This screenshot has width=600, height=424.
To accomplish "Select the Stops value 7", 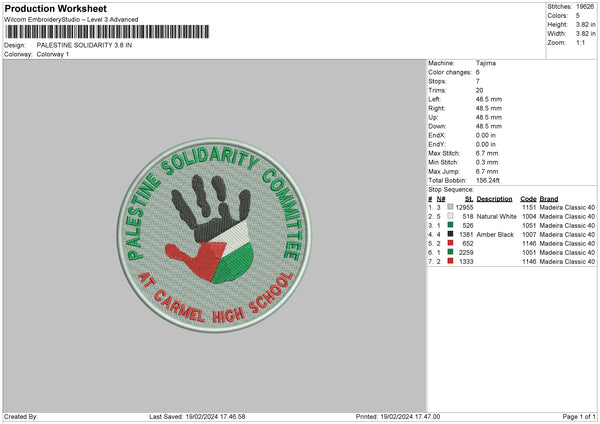I will pyautogui.click(x=478, y=81).
